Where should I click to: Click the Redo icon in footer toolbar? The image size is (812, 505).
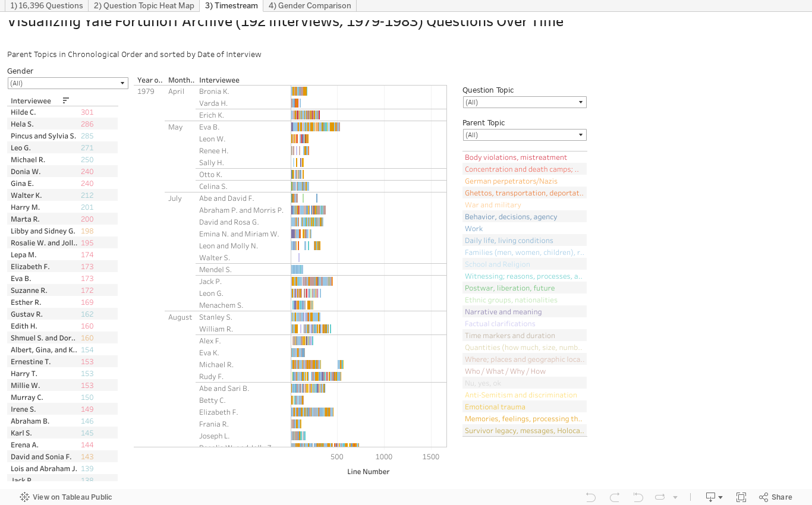615,497
